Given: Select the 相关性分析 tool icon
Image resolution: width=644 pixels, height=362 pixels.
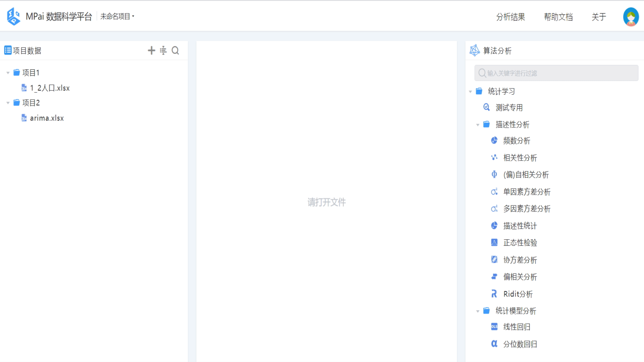Looking at the screenshot, I should point(494,158).
